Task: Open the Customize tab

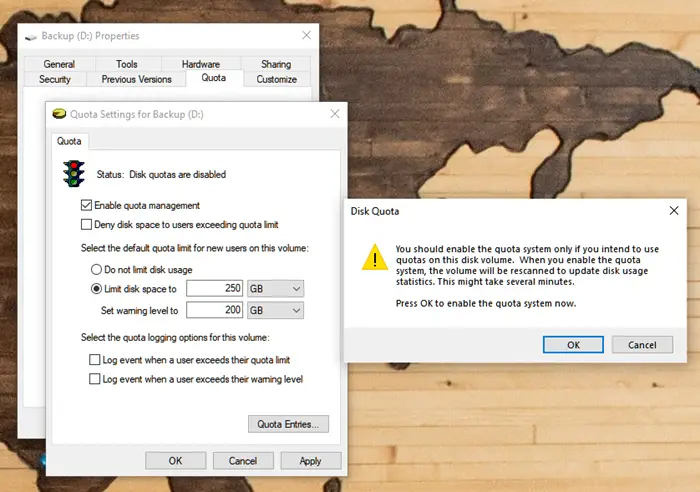Action: (277, 79)
